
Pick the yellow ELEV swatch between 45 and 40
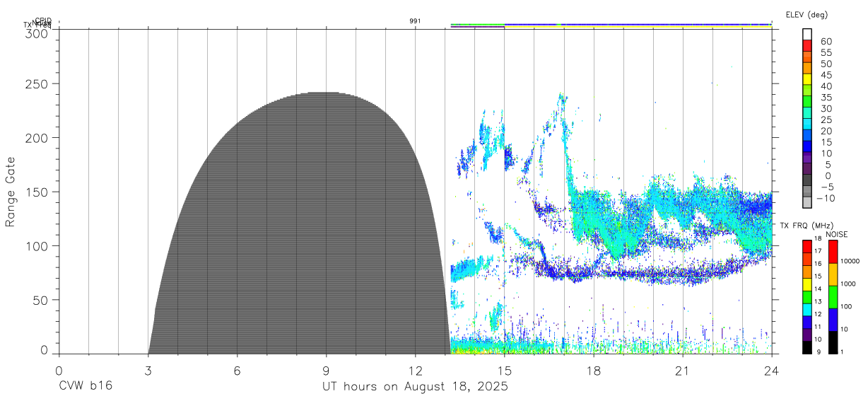[x=807, y=79]
